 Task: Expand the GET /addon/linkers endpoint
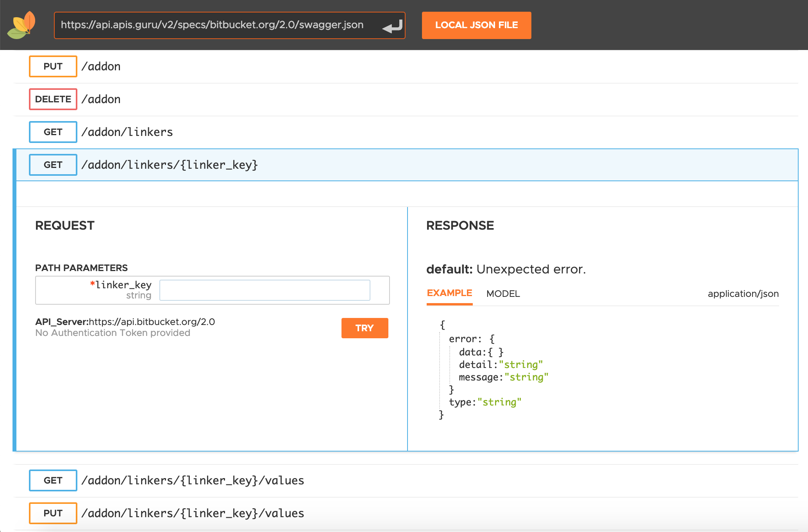(x=127, y=132)
